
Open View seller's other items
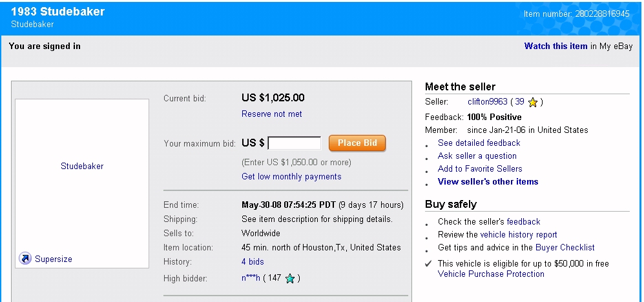click(488, 182)
